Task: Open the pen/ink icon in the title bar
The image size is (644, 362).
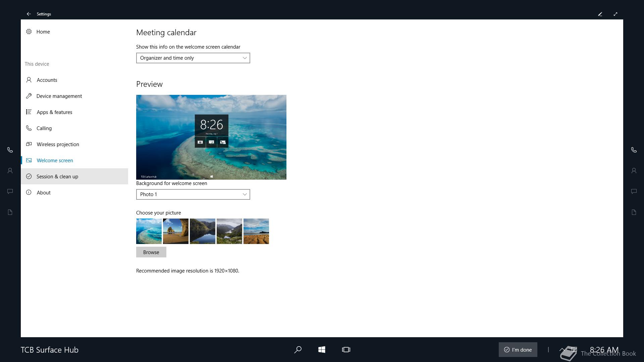Action: point(600,14)
